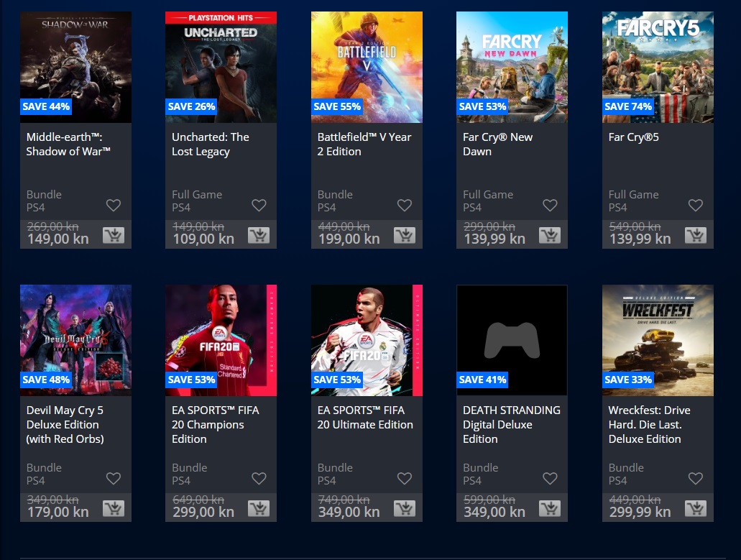Wishlist Middle-earth: Shadow of War with heart
This screenshot has width=741, height=560.
point(114,205)
